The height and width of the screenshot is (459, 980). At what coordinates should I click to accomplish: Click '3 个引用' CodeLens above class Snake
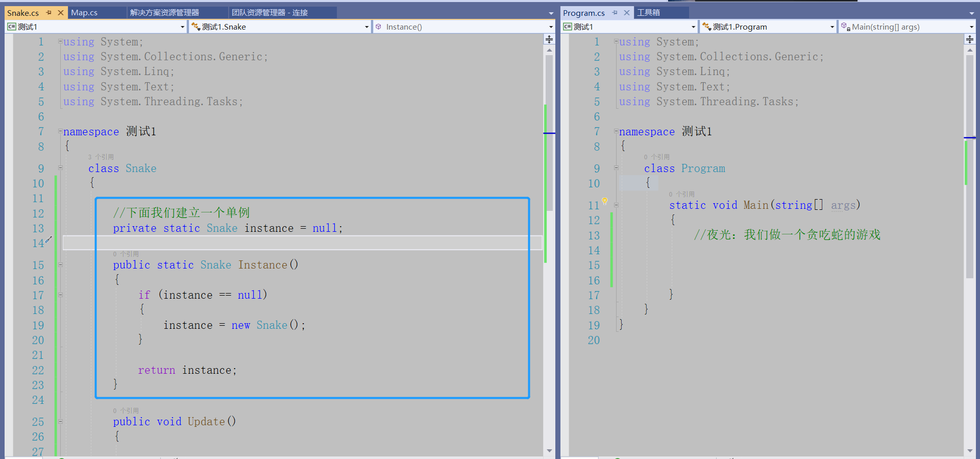pos(101,157)
